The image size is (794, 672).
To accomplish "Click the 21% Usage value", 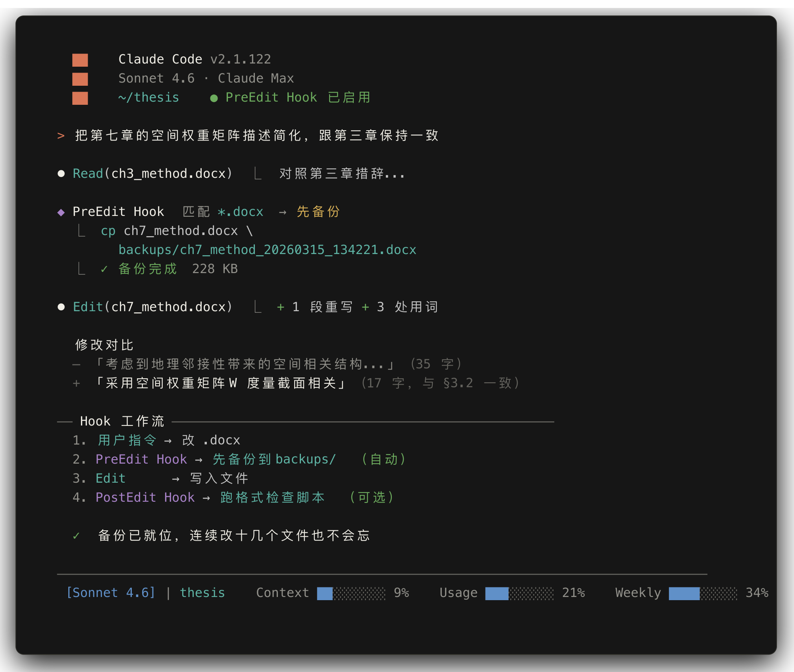I will pyautogui.click(x=573, y=593).
